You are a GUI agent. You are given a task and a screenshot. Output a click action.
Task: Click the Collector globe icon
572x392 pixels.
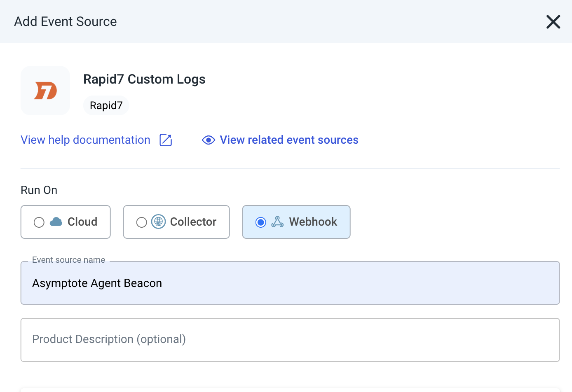pyautogui.click(x=158, y=222)
